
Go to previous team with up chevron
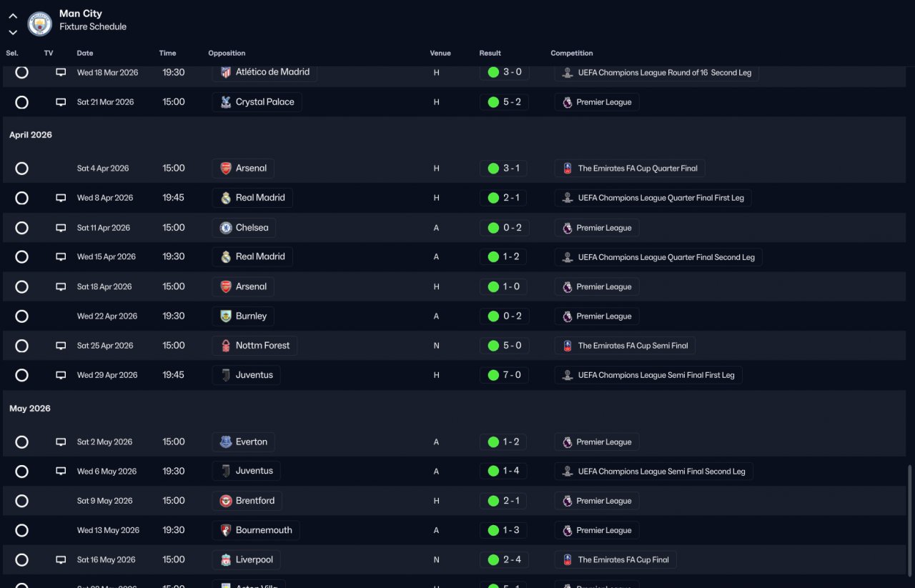tap(13, 16)
